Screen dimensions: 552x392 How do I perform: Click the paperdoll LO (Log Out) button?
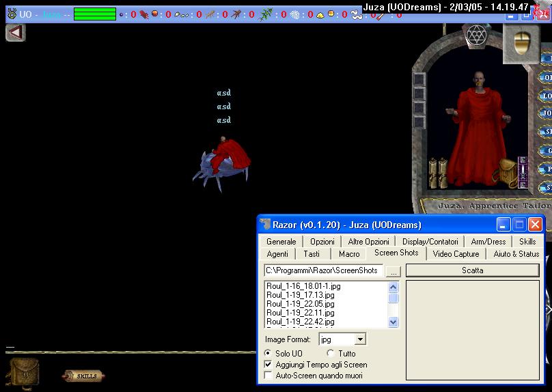click(546, 96)
